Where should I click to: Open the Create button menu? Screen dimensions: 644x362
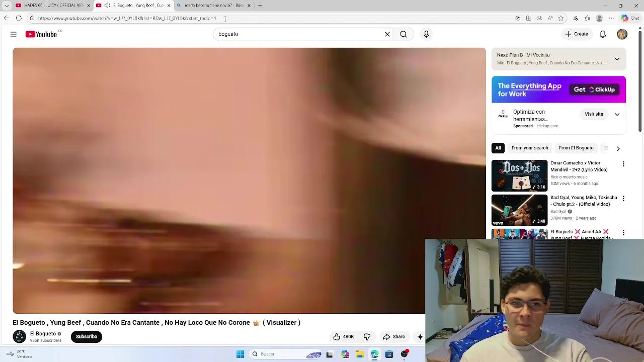(576, 34)
